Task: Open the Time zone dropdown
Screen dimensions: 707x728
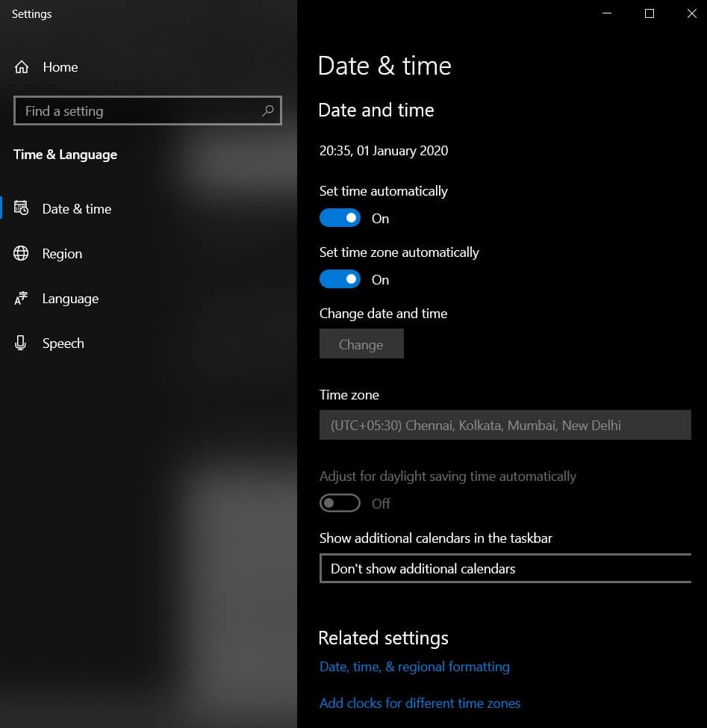Action: point(505,425)
